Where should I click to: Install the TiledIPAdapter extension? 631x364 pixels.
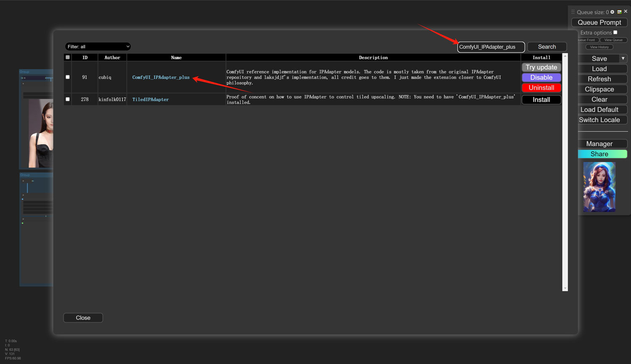[x=541, y=100]
